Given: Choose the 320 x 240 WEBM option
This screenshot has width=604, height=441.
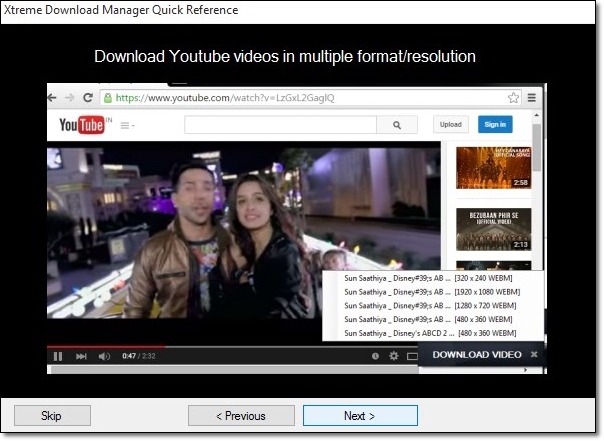Looking at the screenshot, I should click(x=430, y=277).
